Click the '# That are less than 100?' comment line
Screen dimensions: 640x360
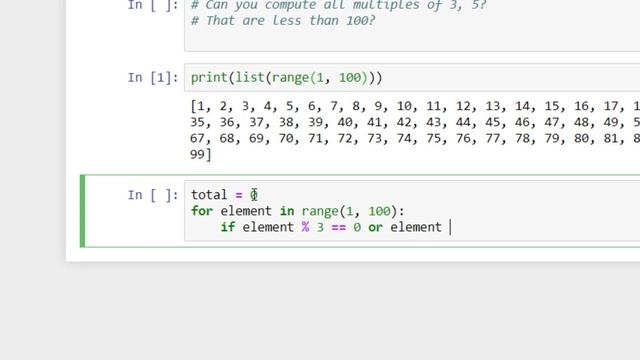tap(283, 20)
